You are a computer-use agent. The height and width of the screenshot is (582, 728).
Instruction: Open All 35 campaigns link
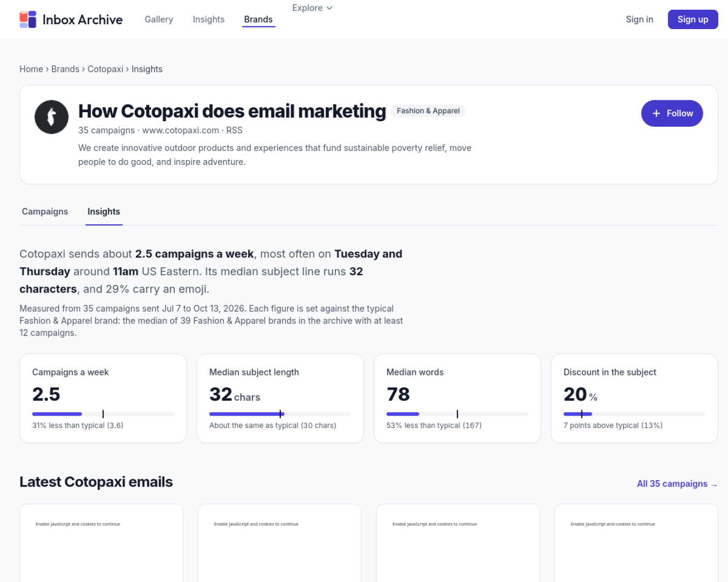[677, 483]
